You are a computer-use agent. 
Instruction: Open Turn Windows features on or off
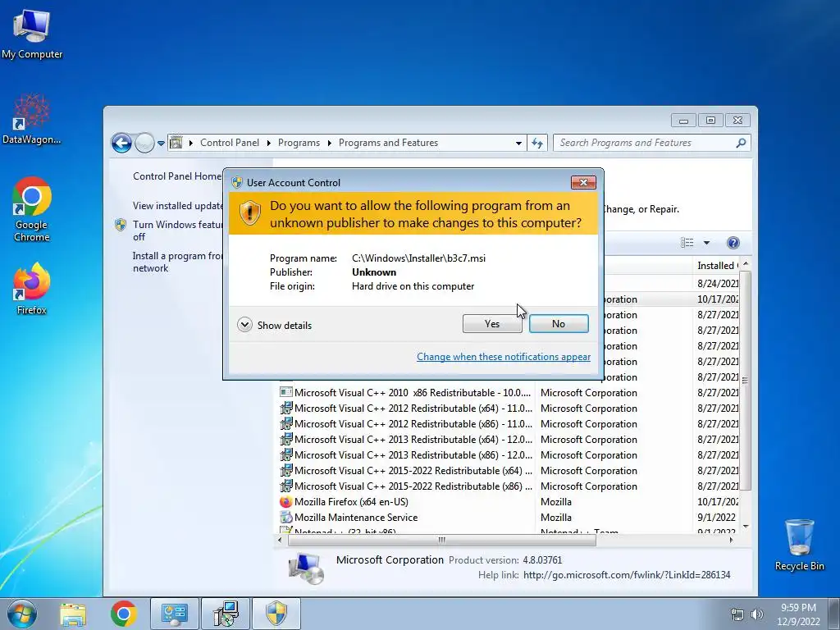click(177, 231)
